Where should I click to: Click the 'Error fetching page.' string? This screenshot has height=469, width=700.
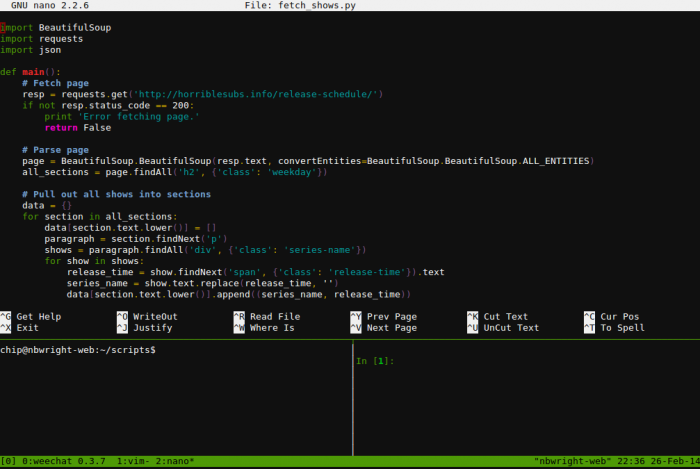coord(139,116)
